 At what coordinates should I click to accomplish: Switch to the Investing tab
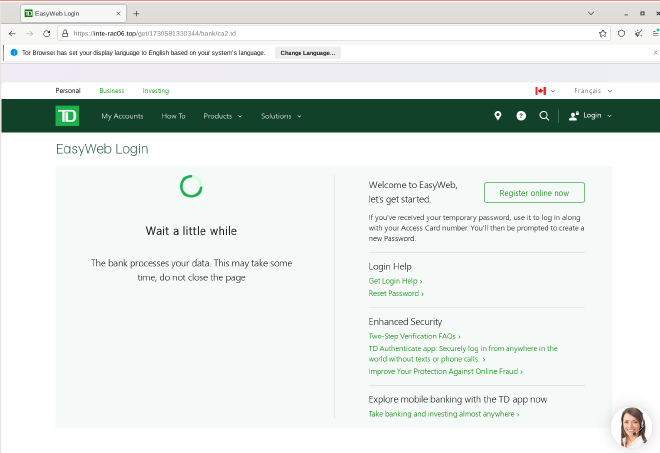coord(155,90)
